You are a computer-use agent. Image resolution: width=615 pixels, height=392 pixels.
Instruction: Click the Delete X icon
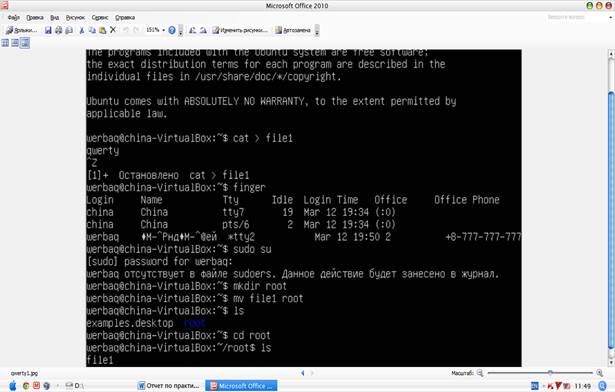click(113, 30)
